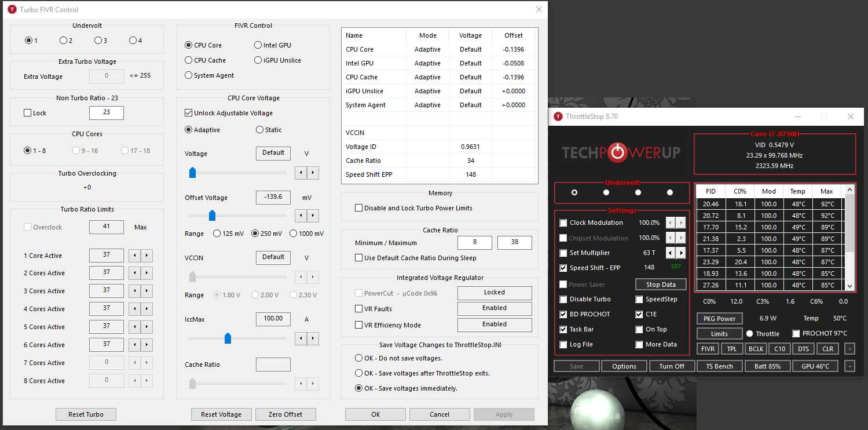
Task: Decrease Clock Modulation percentage arrow
Action: pyautogui.click(x=671, y=223)
